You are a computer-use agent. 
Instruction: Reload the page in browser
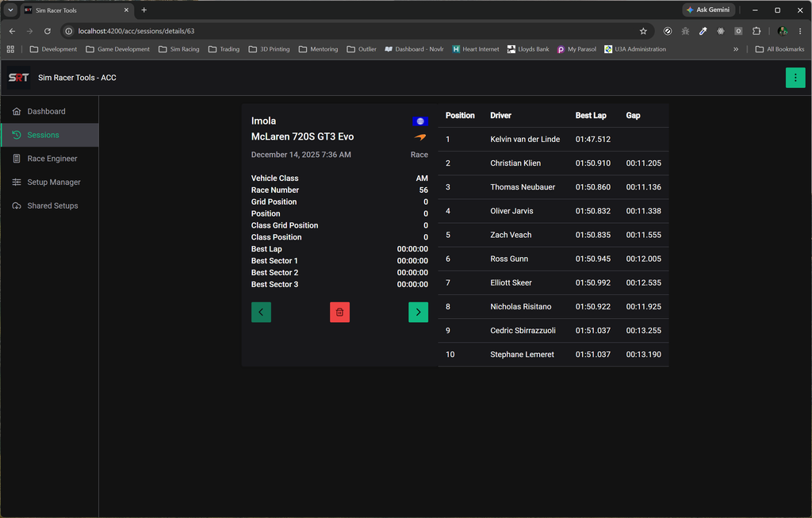47,31
